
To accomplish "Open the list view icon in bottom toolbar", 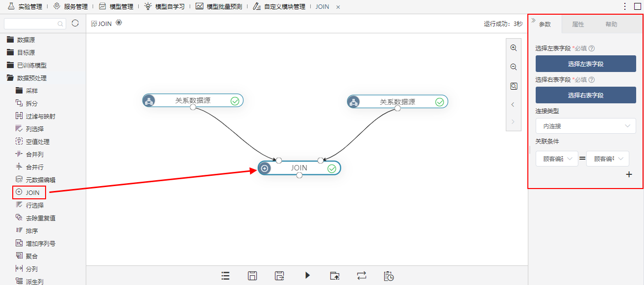I will (x=225, y=275).
